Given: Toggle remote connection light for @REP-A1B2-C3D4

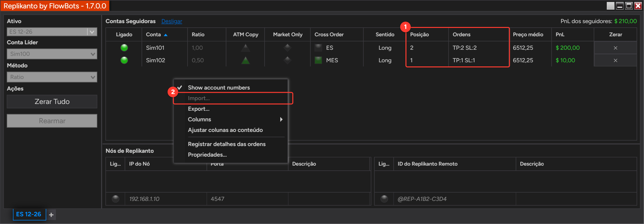Looking at the screenshot, I should (384, 199).
